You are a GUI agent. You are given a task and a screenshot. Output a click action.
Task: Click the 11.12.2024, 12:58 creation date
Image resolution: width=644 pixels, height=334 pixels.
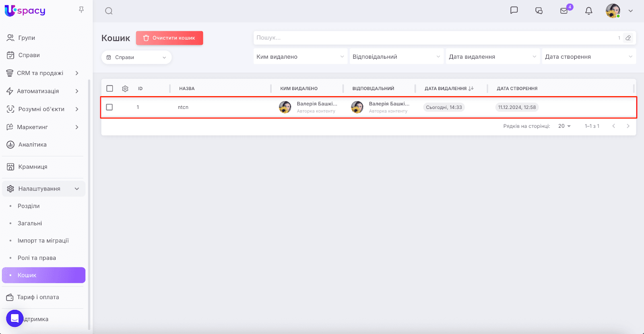pos(517,107)
